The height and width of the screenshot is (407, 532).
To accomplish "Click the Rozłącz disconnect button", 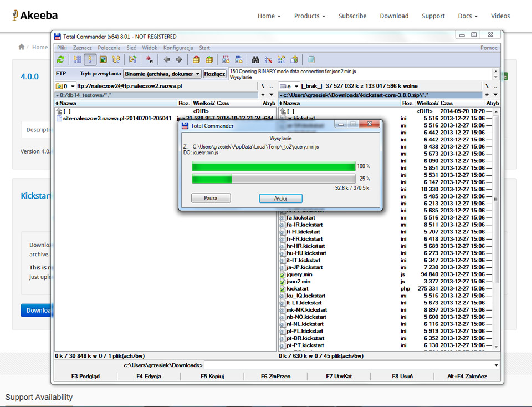I will [214, 74].
